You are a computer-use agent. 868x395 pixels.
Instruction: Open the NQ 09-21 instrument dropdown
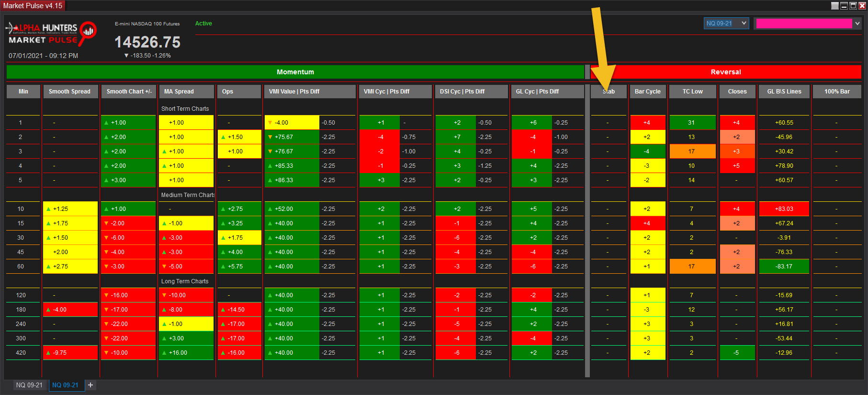pos(726,23)
